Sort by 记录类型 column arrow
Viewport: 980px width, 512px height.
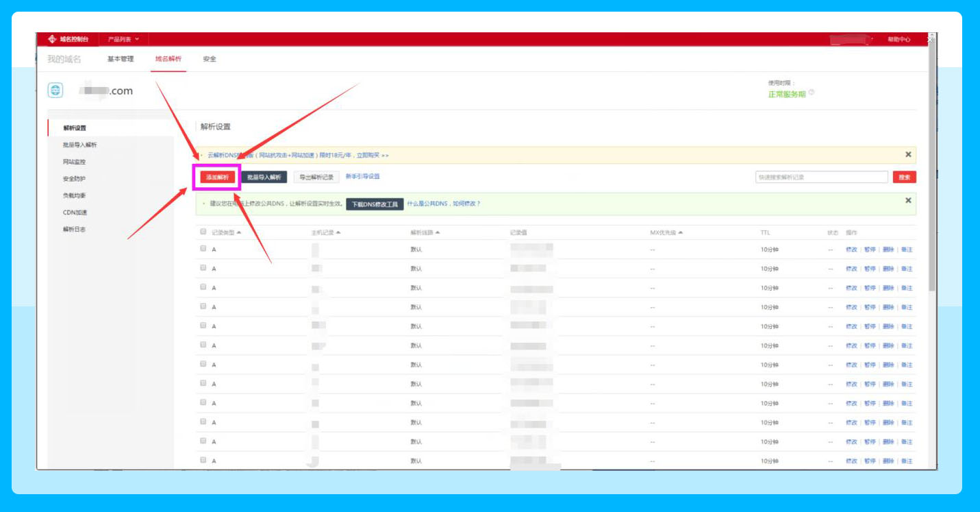tap(239, 233)
